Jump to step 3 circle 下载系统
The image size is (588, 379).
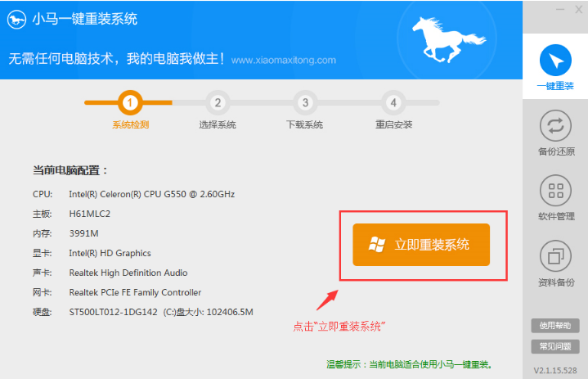tap(304, 103)
